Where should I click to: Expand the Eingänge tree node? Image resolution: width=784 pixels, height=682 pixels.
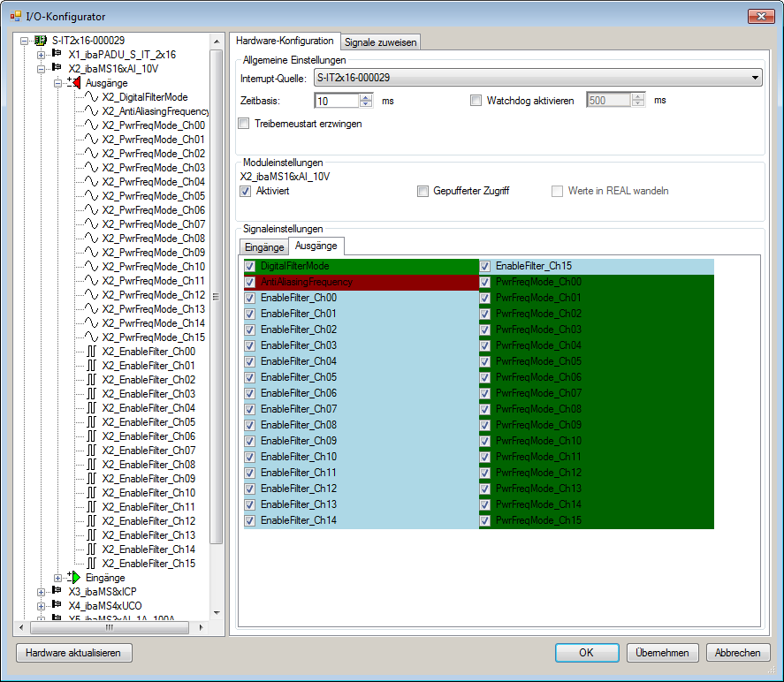coord(57,578)
